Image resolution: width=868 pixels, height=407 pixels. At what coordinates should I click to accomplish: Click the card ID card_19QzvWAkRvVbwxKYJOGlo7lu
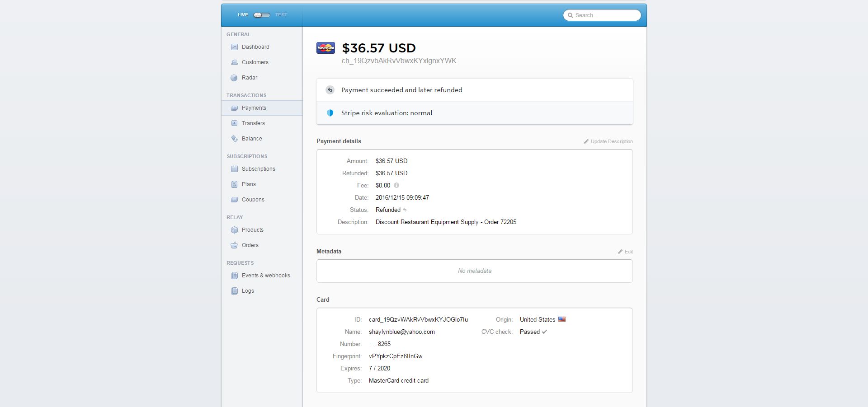[418, 320]
